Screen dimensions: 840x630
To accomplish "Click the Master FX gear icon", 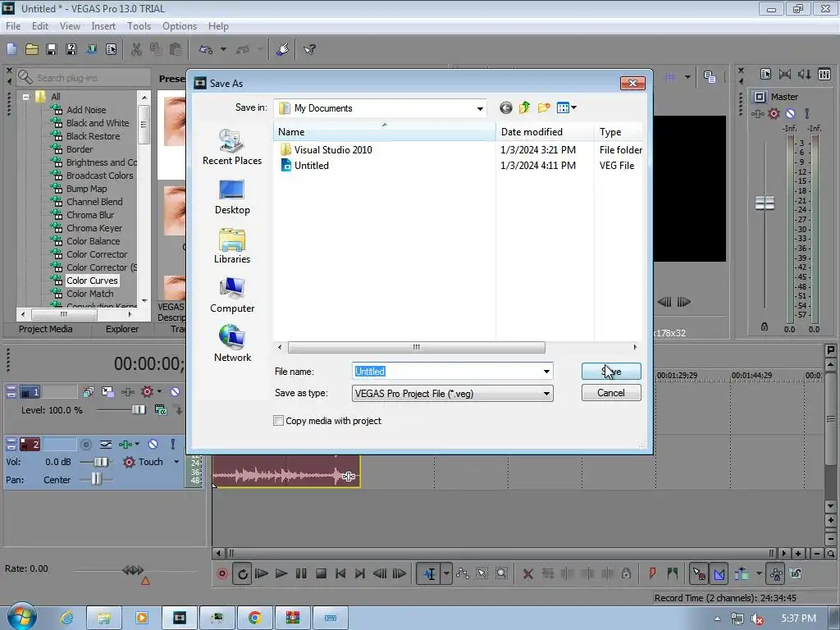I will (x=774, y=113).
